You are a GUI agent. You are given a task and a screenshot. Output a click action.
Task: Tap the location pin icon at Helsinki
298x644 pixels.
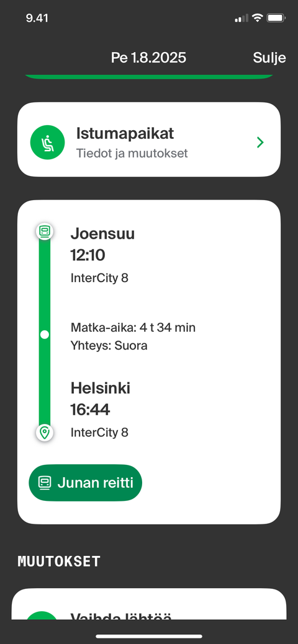[x=45, y=433]
